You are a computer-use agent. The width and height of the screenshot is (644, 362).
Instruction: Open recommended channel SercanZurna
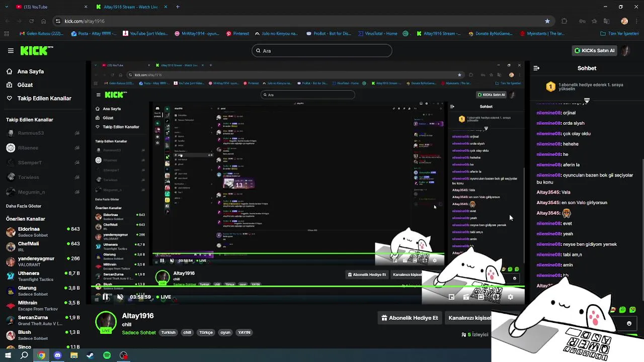(43, 320)
